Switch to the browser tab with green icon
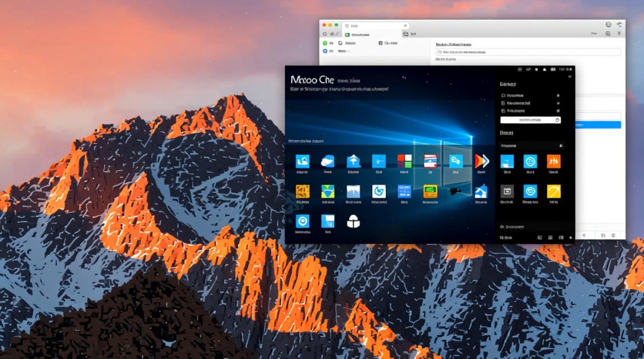The image size is (644, 359). tap(359, 34)
